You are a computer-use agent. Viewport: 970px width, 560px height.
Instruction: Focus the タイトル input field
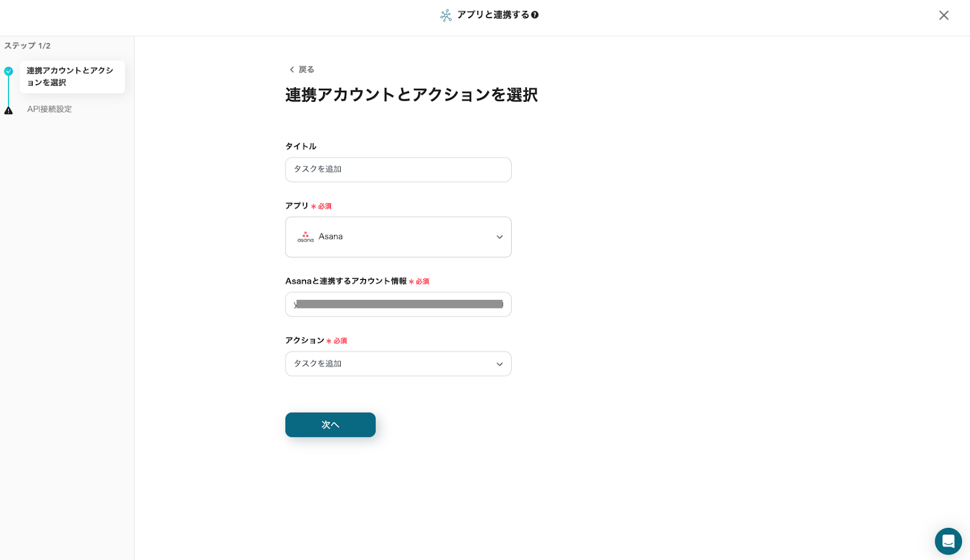pos(398,170)
